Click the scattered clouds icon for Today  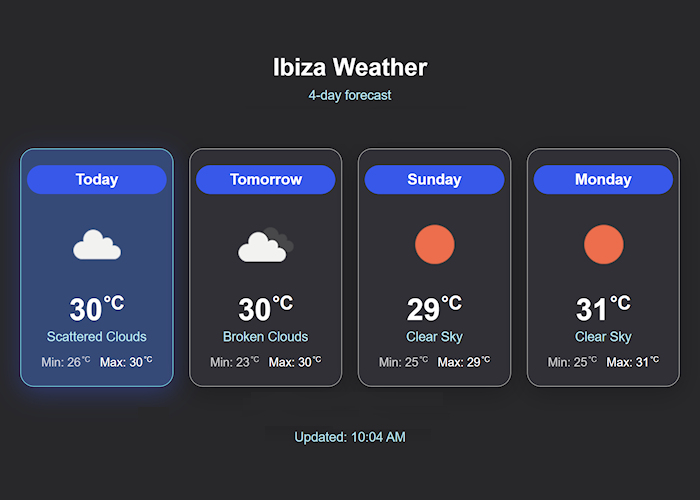(97, 245)
